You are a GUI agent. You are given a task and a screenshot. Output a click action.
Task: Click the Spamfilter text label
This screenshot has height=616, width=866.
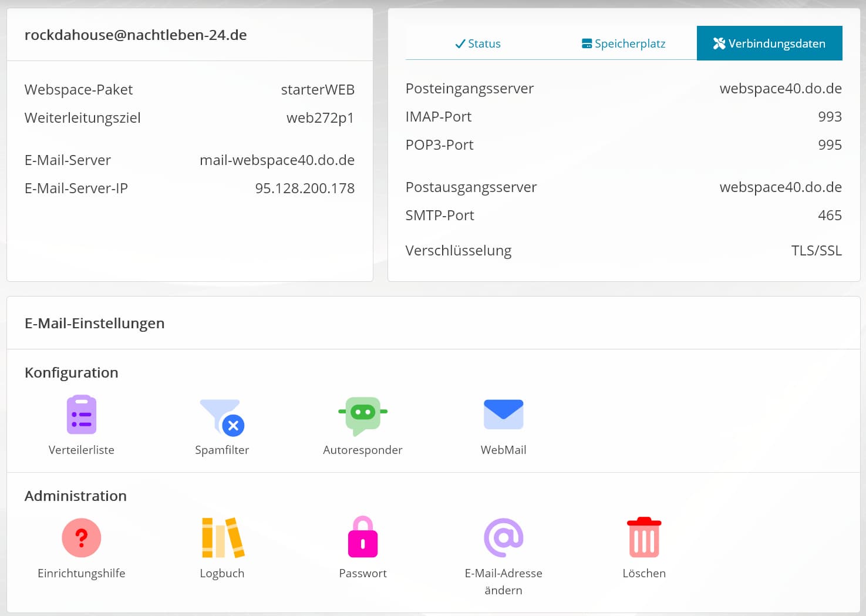(x=222, y=450)
